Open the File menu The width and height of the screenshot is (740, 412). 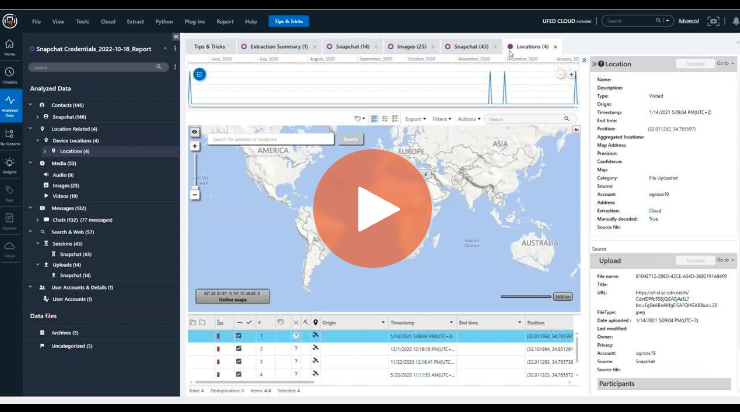point(36,21)
